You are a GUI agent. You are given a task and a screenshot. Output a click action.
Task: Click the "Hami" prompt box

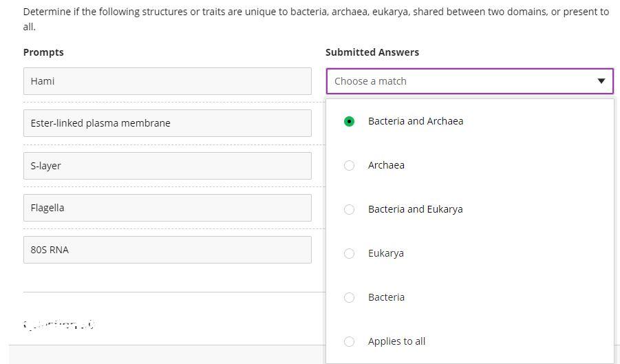[167, 81]
